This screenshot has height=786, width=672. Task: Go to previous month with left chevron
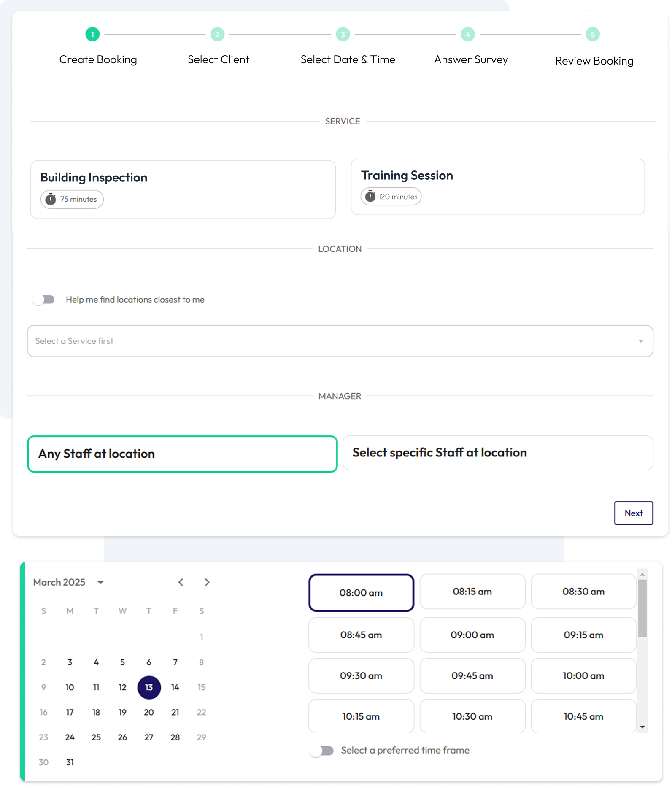[181, 582]
